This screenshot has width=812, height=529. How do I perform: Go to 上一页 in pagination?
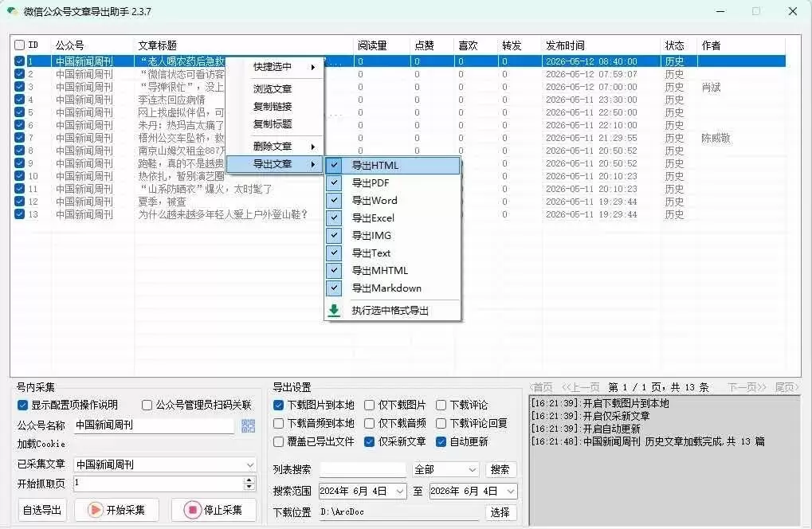tap(581, 387)
